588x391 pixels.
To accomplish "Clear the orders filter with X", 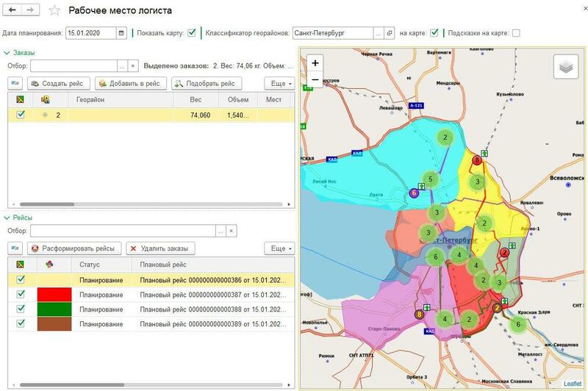I will (x=132, y=66).
